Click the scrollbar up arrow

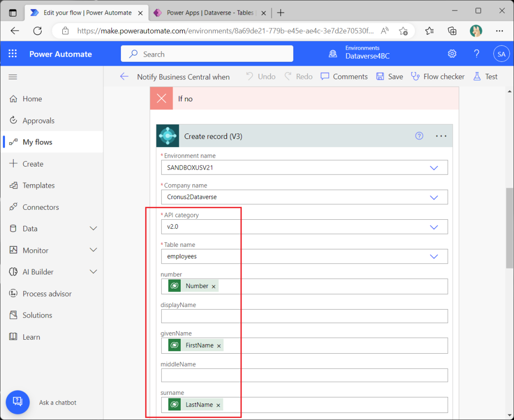pyautogui.click(x=509, y=91)
